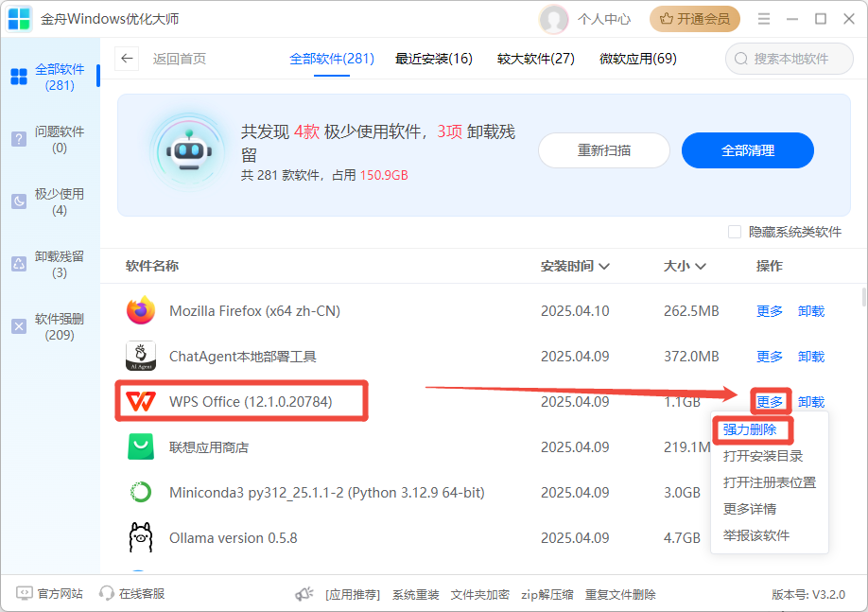Image resolution: width=868 pixels, height=612 pixels.
Task: Click the WPS Office app icon
Action: pyautogui.click(x=141, y=402)
